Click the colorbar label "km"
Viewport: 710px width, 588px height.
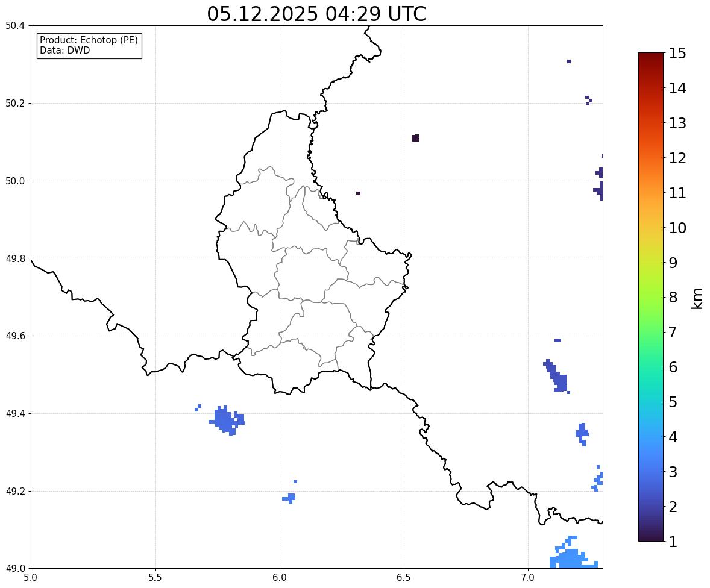point(697,298)
